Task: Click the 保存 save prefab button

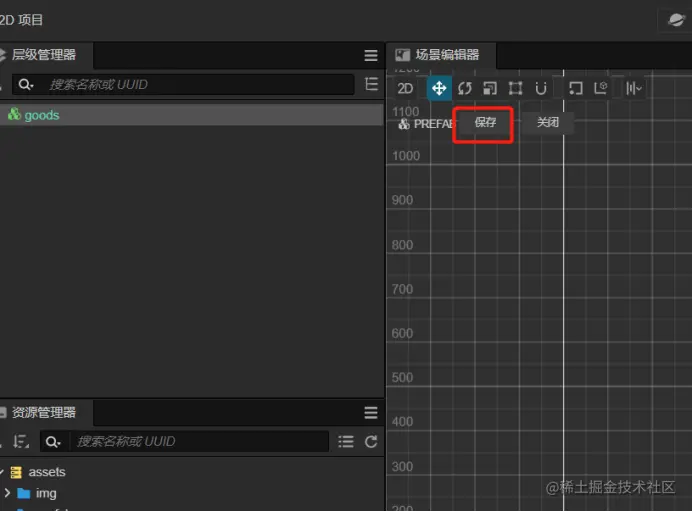Action: 485,123
